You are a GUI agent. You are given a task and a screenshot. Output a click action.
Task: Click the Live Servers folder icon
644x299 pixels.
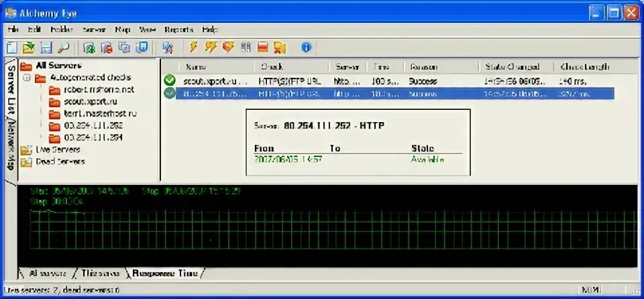coord(26,150)
